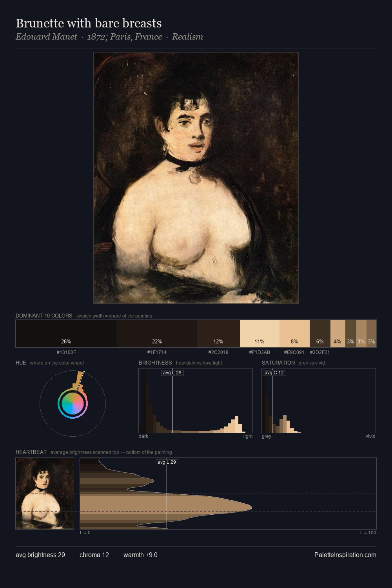Choose the 11% swatch #F1D3AB
392x588 pixels.
[x=260, y=334]
